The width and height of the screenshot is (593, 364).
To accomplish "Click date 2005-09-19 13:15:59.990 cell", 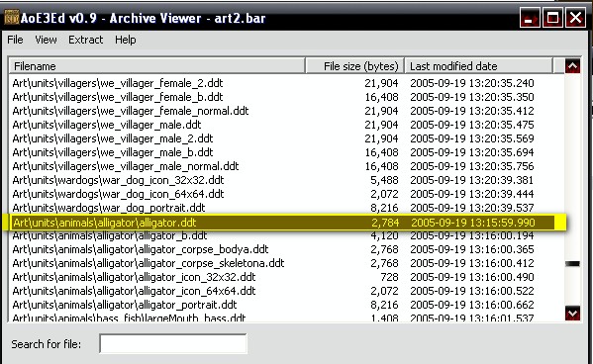I will tap(473, 223).
